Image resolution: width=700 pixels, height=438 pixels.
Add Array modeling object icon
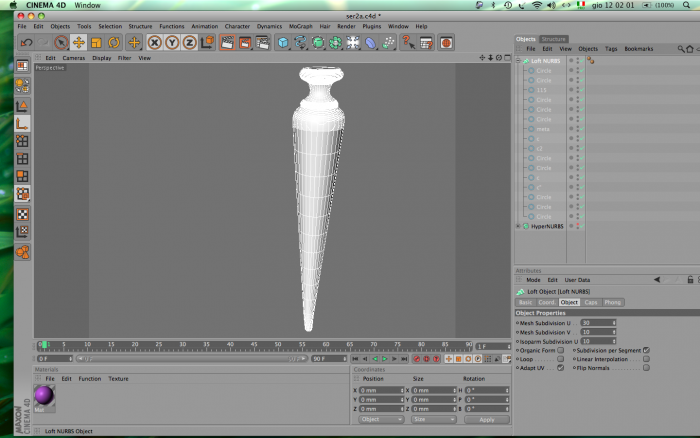pyautogui.click(x=335, y=43)
